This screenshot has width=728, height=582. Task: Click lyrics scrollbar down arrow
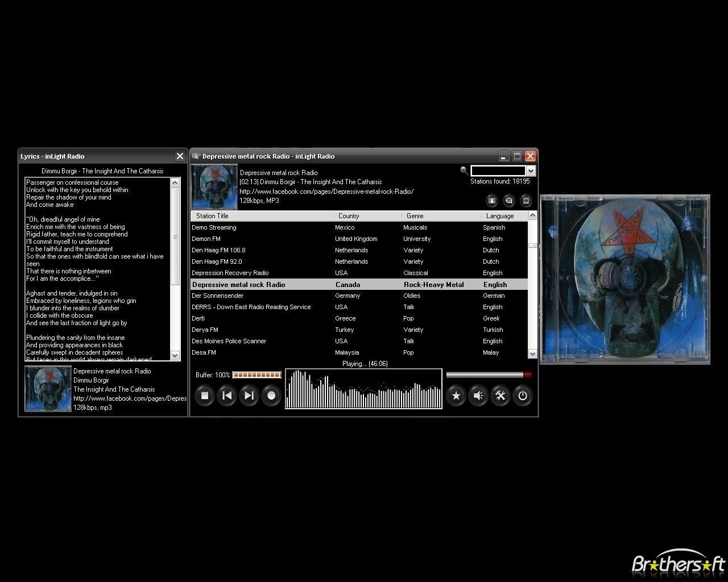(175, 356)
